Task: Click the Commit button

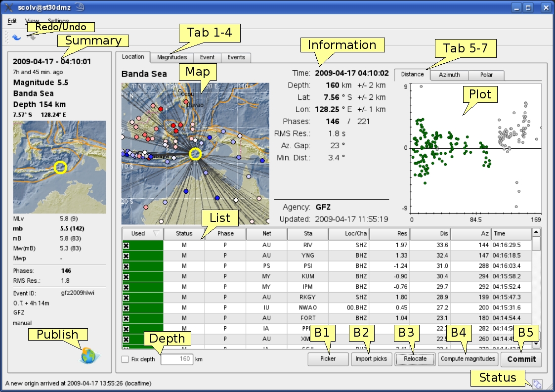Action: [x=521, y=359]
